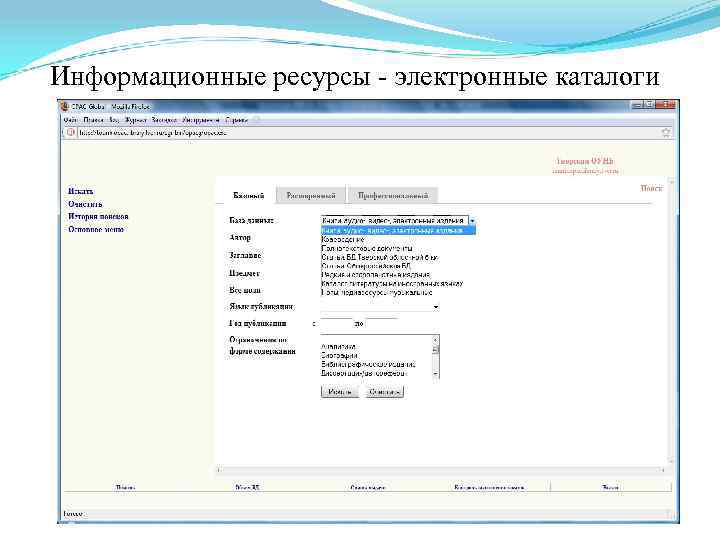Open the Закладки menu
Screen dimensions: 720x540
(x=164, y=120)
